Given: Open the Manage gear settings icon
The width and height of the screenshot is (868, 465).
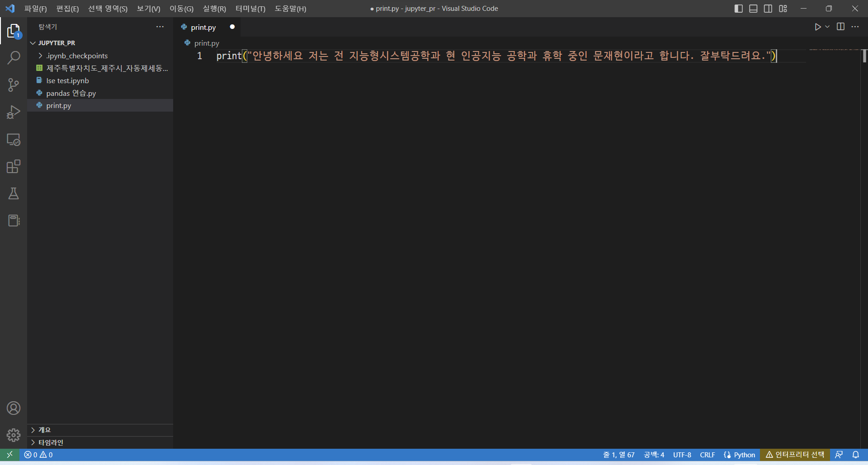Looking at the screenshot, I should [14, 435].
